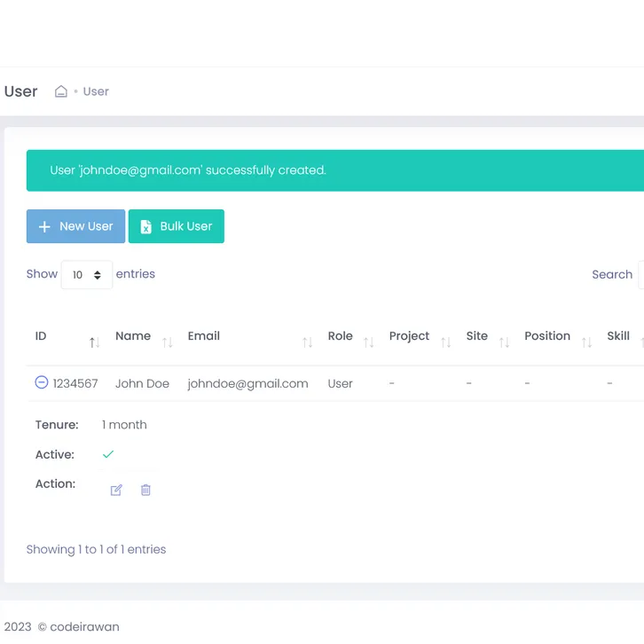Sort by Email using its sort arrows

pos(307,342)
